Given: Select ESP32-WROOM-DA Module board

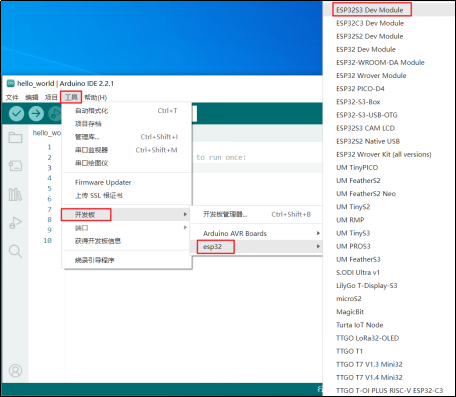Looking at the screenshot, I should pos(389,62).
